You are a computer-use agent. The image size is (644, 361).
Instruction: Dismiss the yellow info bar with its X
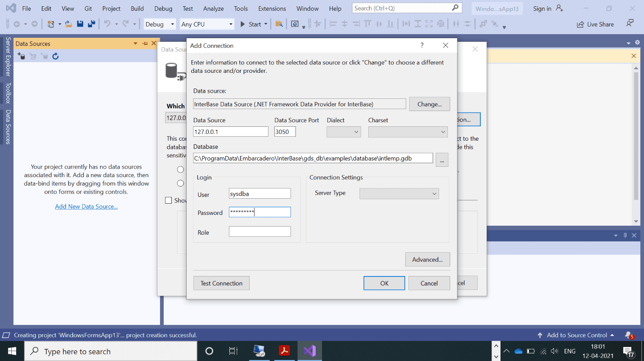(x=634, y=56)
